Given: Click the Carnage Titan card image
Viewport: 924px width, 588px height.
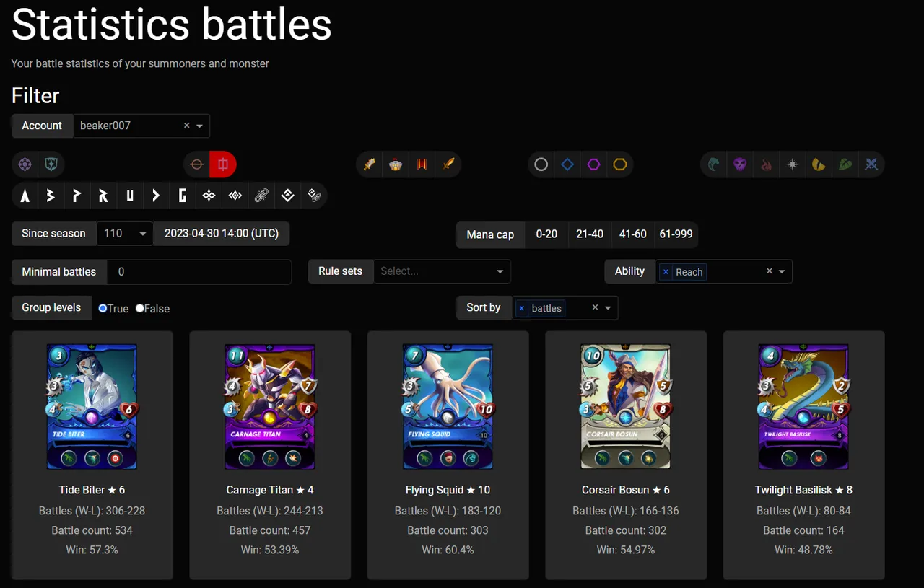Looking at the screenshot, I should pos(270,407).
